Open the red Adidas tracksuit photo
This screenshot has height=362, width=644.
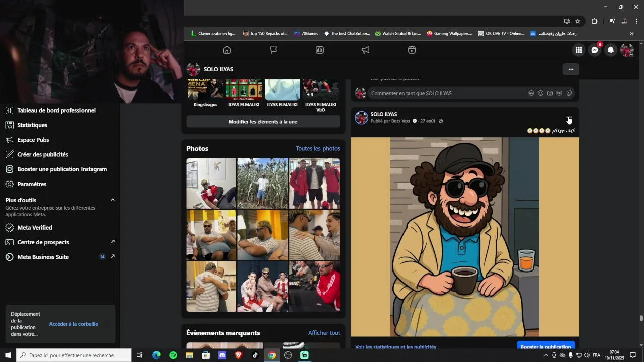(x=314, y=287)
